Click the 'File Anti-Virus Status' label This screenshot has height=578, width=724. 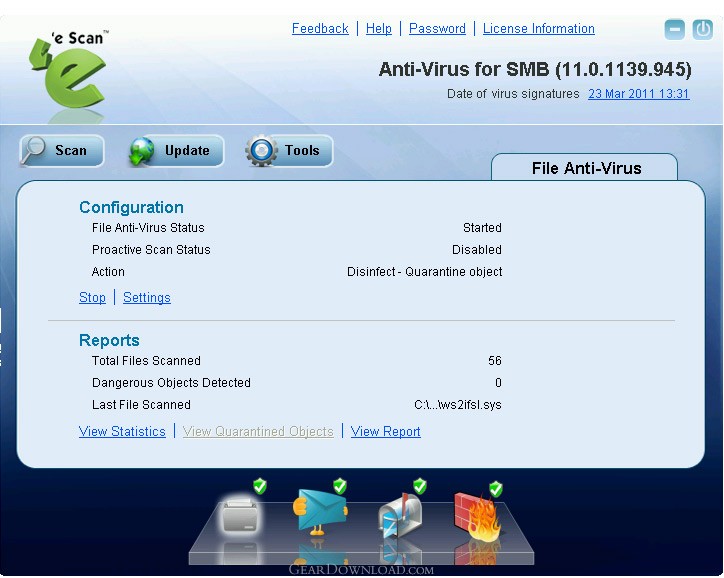[148, 228]
